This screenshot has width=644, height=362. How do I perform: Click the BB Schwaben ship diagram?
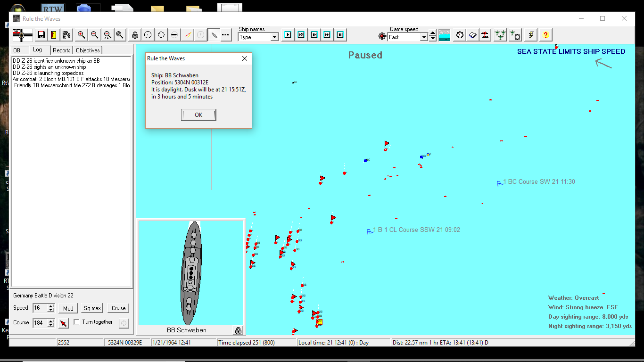point(191,272)
